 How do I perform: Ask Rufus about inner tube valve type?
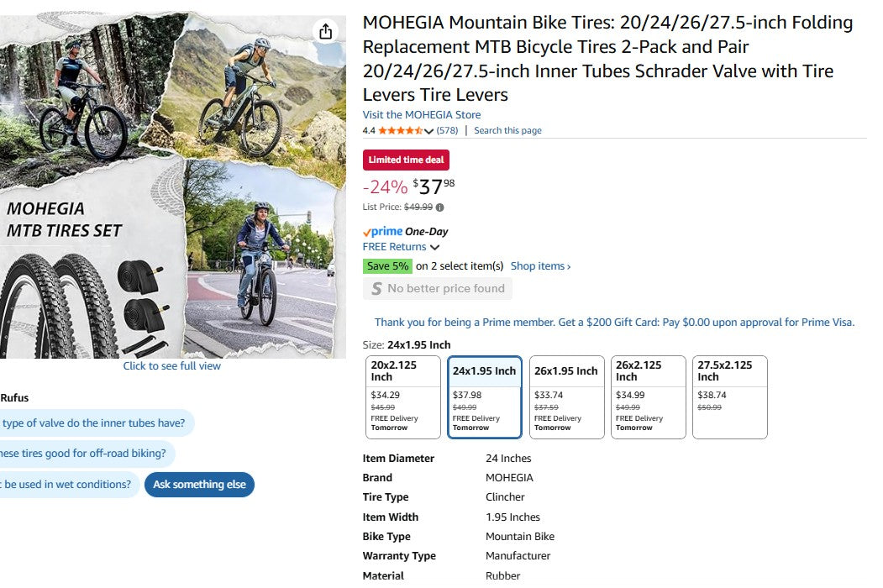pyautogui.click(x=92, y=423)
